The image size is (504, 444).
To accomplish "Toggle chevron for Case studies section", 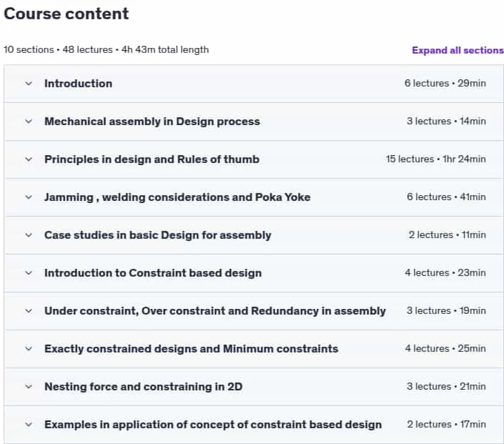I will coord(29,235).
